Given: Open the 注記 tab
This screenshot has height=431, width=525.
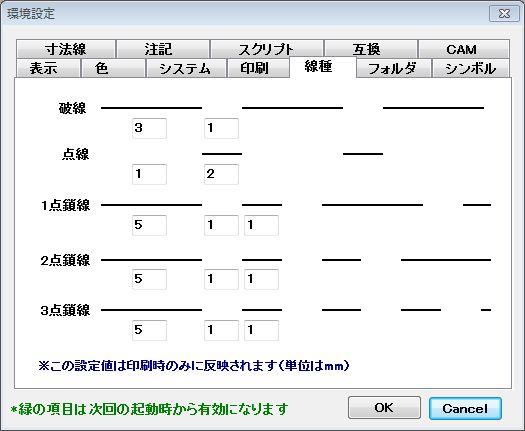Looking at the screenshot, I should click(x=163, y=49).
